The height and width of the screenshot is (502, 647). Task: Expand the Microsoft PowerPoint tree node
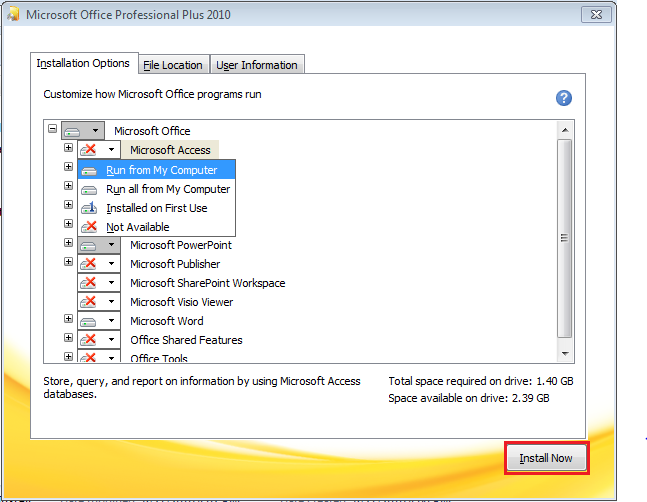[x=68, y=243]
